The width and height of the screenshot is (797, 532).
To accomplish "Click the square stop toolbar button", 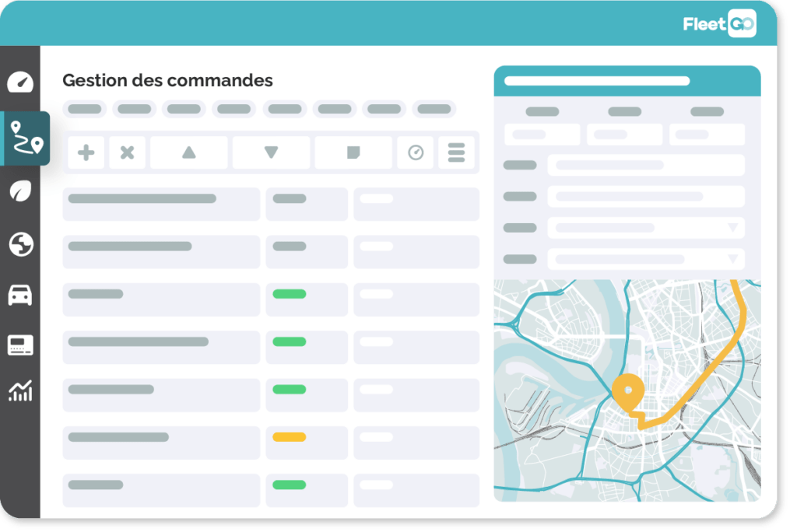I will pyautogui.click(x=353, y=152).
